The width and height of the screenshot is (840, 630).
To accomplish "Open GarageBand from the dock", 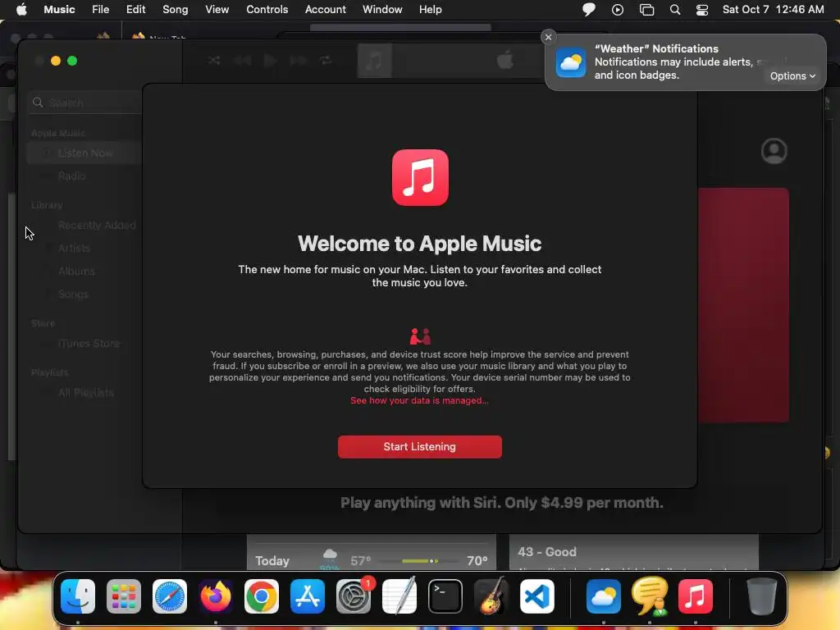I will (x=491, y=596).
